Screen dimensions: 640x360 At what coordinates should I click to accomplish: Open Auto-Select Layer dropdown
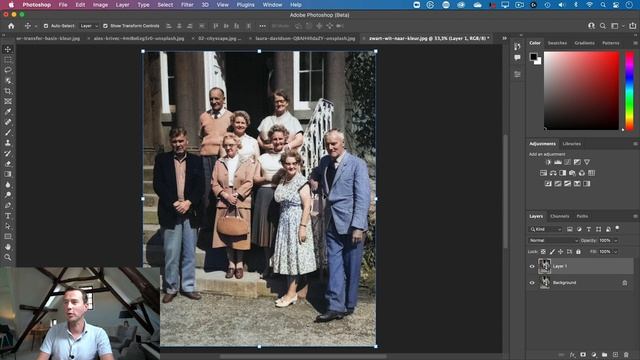click(89, 26)
